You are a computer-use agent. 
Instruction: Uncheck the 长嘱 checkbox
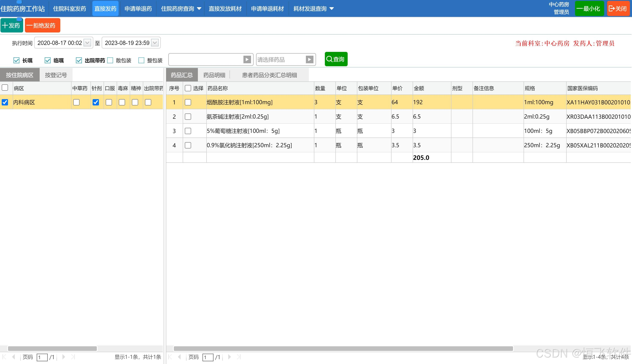click(x=16, y=60)
